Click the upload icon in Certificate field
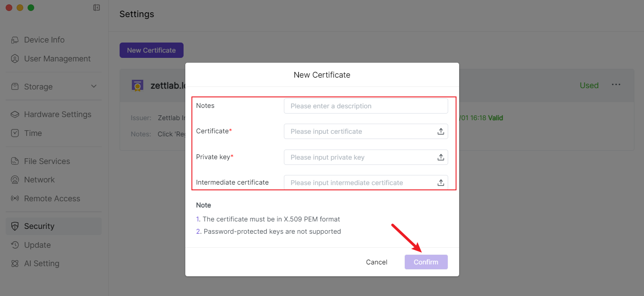 (x=441, y=132)
